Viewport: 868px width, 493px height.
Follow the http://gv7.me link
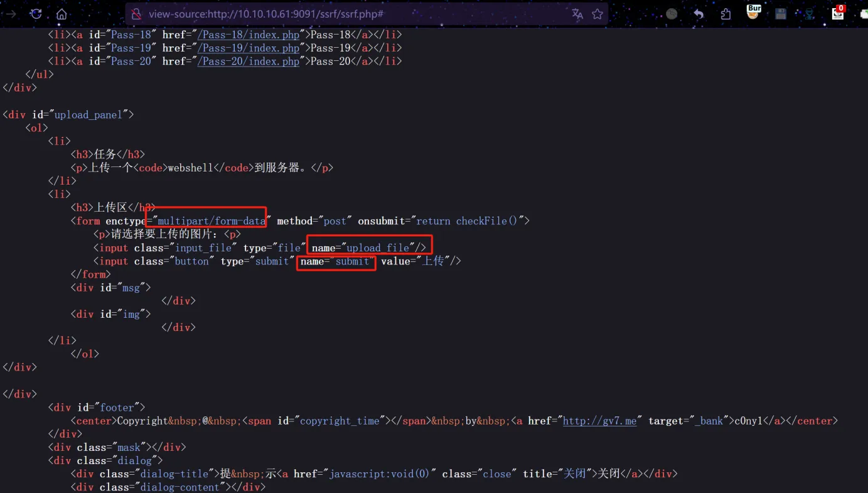click(x=599, y=421)
